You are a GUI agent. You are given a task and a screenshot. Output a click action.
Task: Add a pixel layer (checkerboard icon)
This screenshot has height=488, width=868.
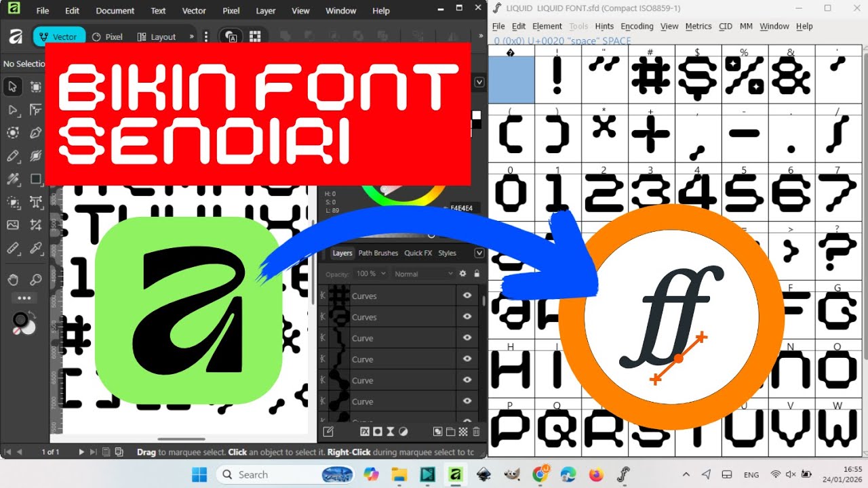pyautogui.click(x=463, y=432)
